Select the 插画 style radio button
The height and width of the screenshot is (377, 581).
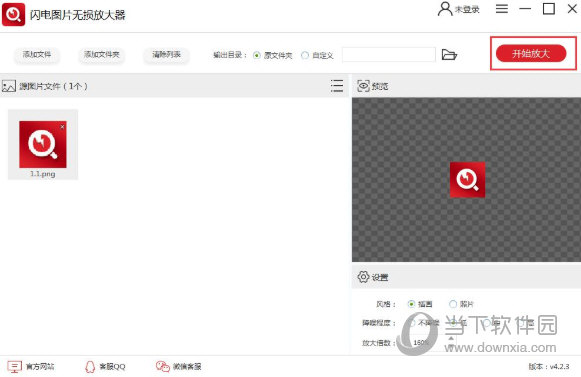tap(411, 304)
